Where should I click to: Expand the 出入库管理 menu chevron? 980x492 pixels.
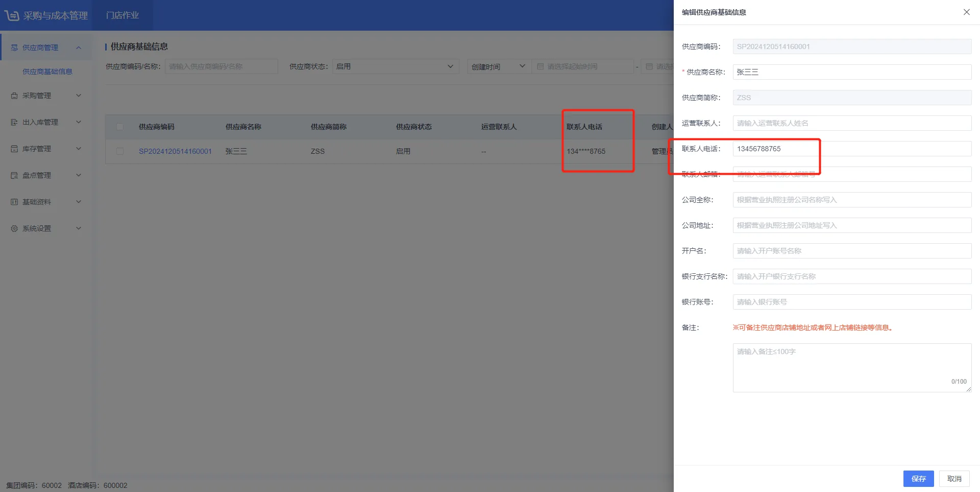(x=79, y=122)
